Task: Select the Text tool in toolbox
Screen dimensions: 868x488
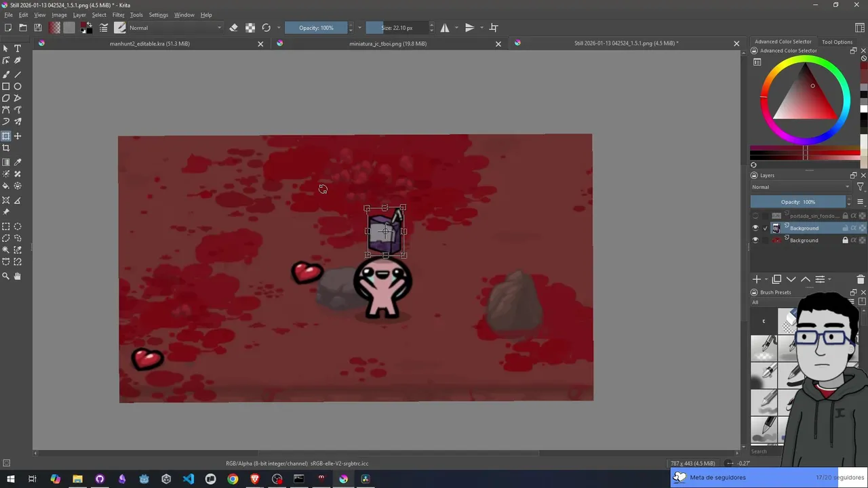Action: [18, 49]
